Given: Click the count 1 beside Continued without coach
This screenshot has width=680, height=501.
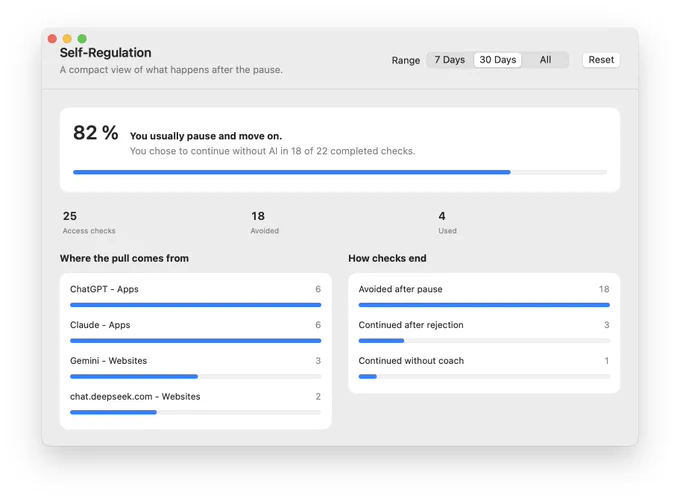Looking at the screenshot, I should (607, 361).
